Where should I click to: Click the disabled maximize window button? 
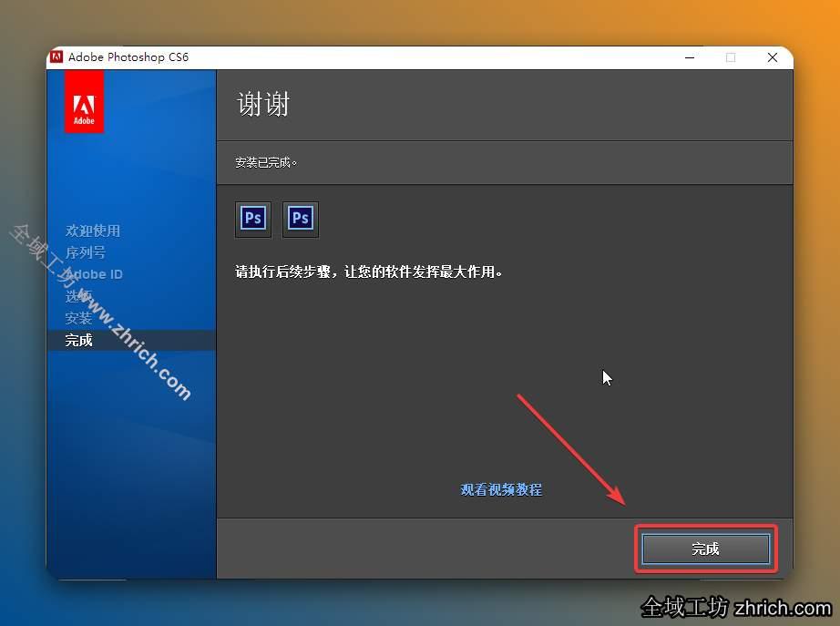click(731, 57)
